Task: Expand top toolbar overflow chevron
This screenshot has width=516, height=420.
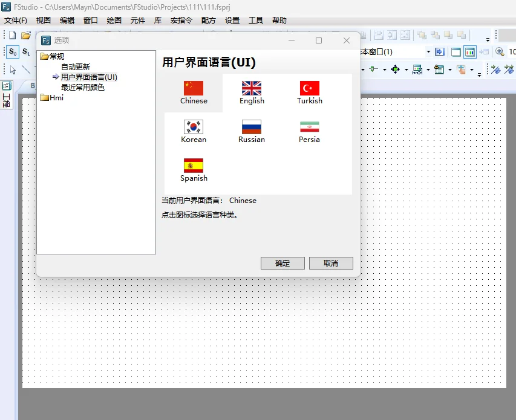Action: (x=488, y=39)
